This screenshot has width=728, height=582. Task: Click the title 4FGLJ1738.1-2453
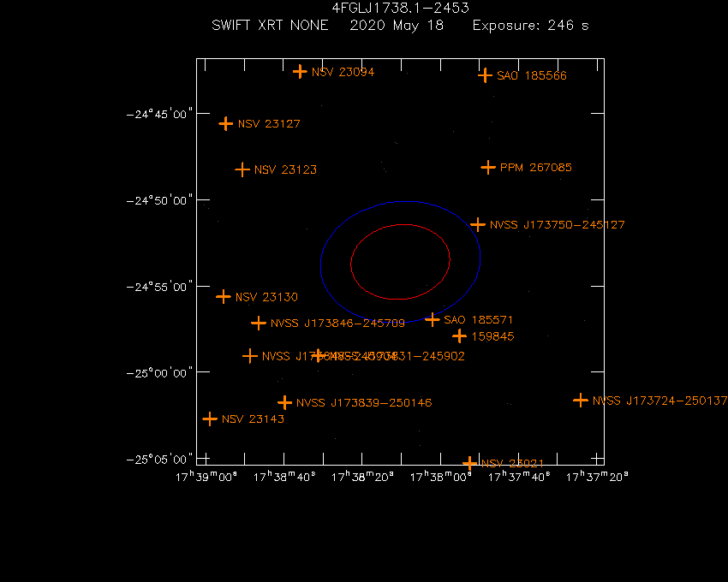[x=400, y=8]
